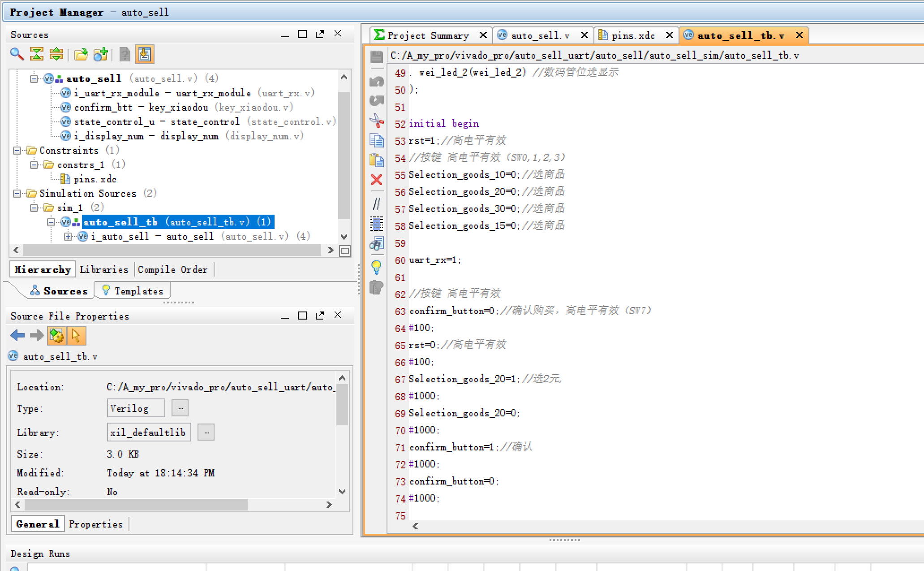Viewport: 924px width, 571px height.
Task: Collapse the Constraints folder
Action: 17,150
